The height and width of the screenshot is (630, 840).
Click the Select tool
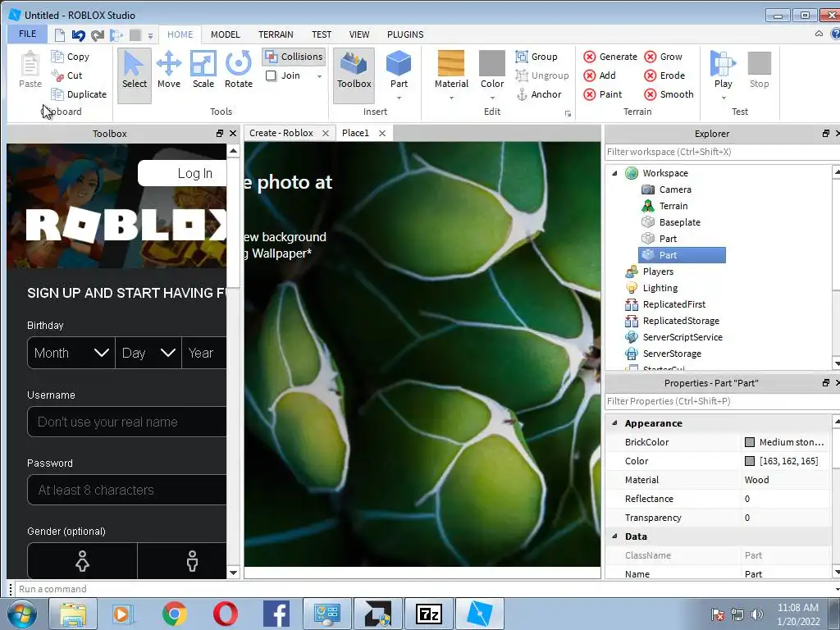(x=134, y=75)
